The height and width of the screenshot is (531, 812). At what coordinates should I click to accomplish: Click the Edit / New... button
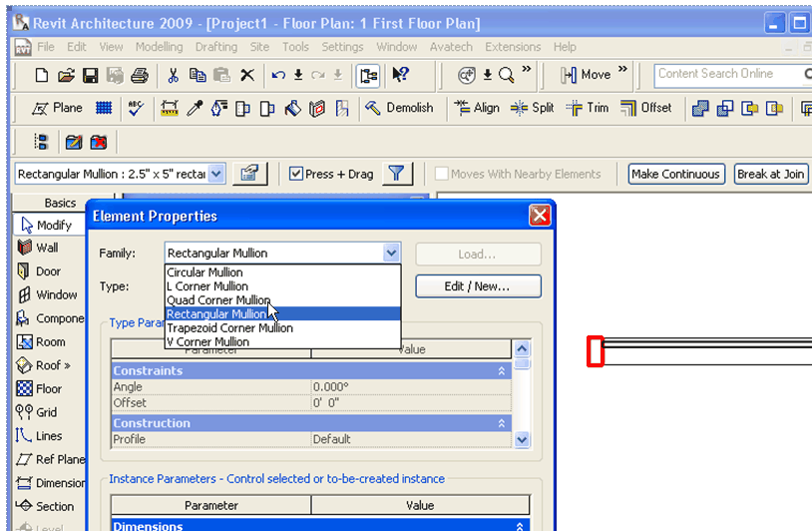(x=478, y=286)
